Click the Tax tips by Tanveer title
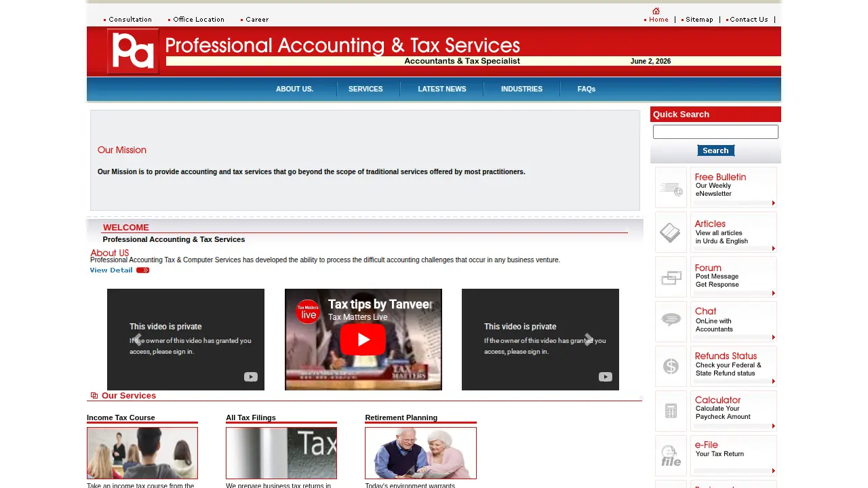Viewport: 868px width, 488px height. (x=379, y=305)
